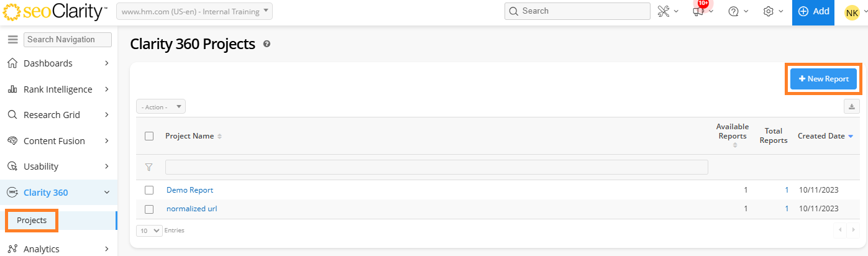
Task: Open the tools wrench icon menu
Action: [x=667, y=11]
